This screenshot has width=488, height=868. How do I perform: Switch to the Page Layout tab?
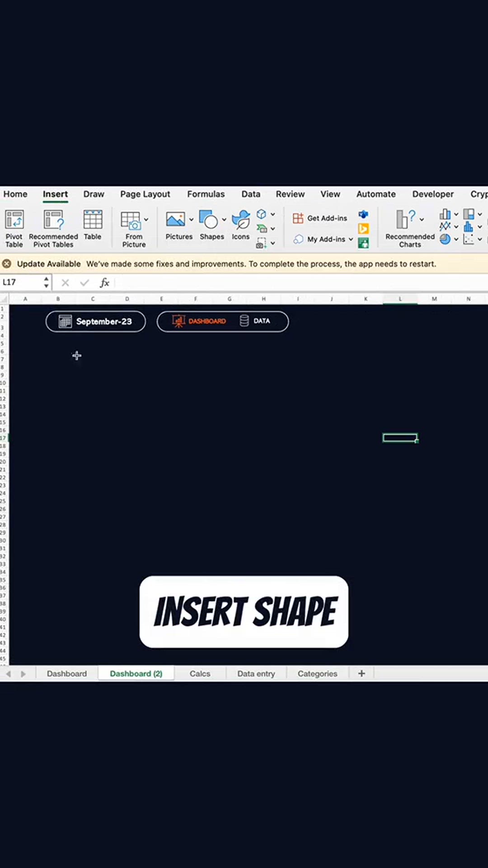point(145,194)
